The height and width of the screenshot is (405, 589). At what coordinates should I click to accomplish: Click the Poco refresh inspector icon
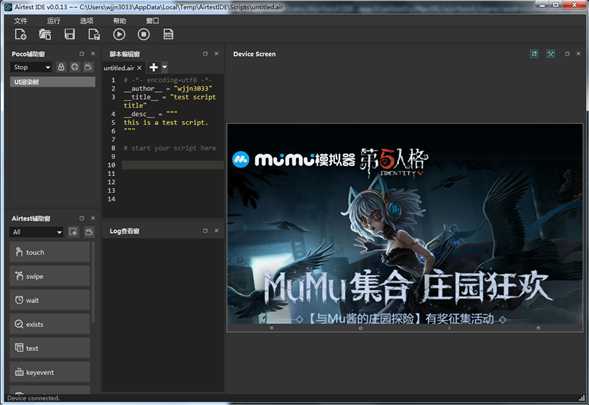(75, 67)
